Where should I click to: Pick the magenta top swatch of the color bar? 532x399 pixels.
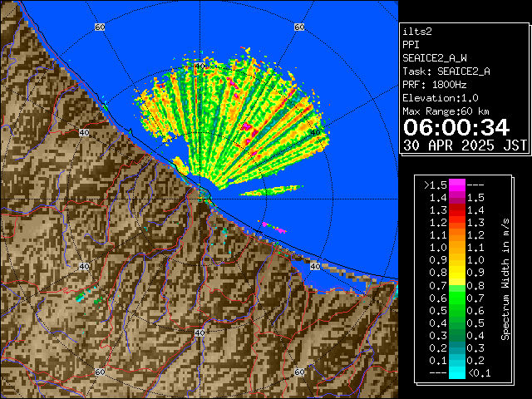tap(457, 185)
